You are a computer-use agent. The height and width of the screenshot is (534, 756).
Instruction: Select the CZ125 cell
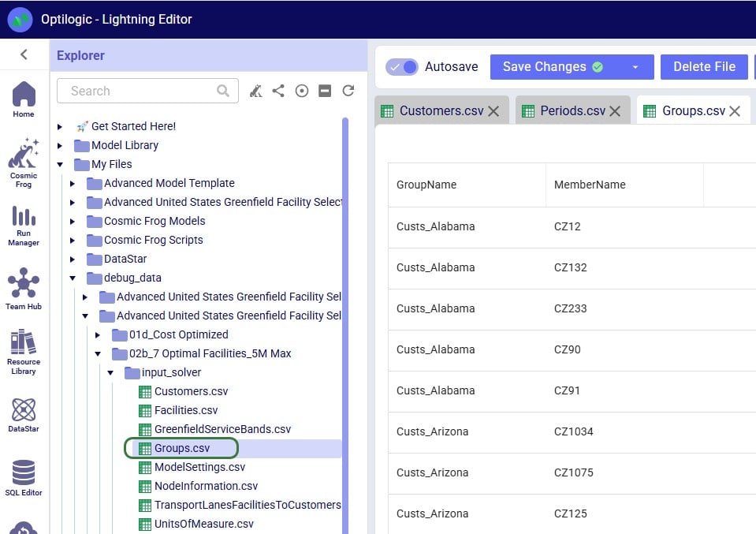point(624,514)
